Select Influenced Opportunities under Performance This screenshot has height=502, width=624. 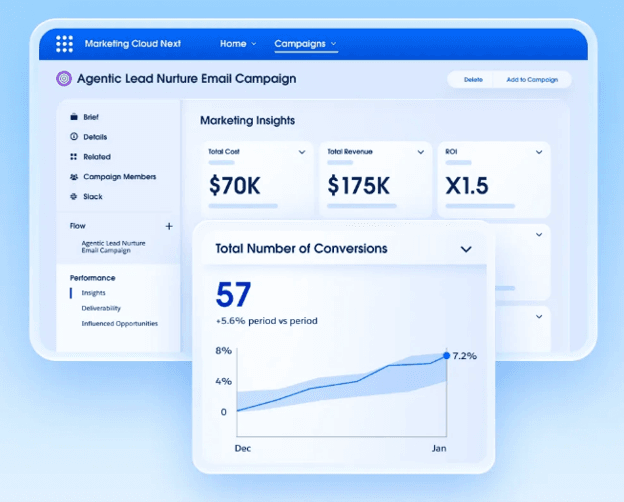120,323
